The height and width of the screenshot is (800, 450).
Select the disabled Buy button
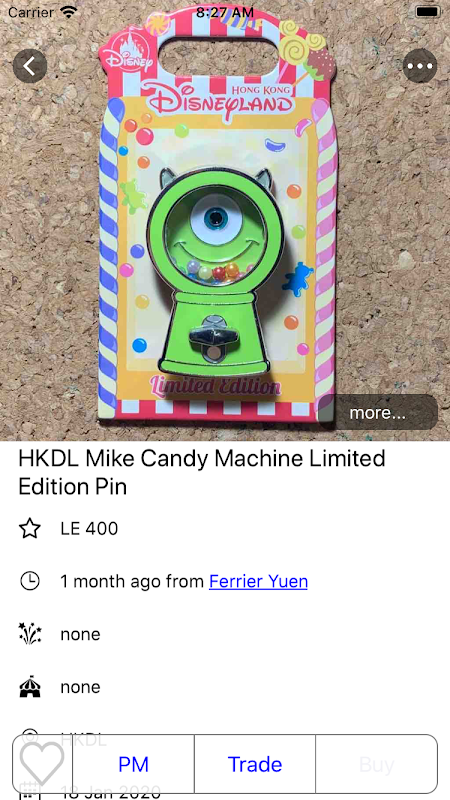pyautogui.click(x=377, y=764)
